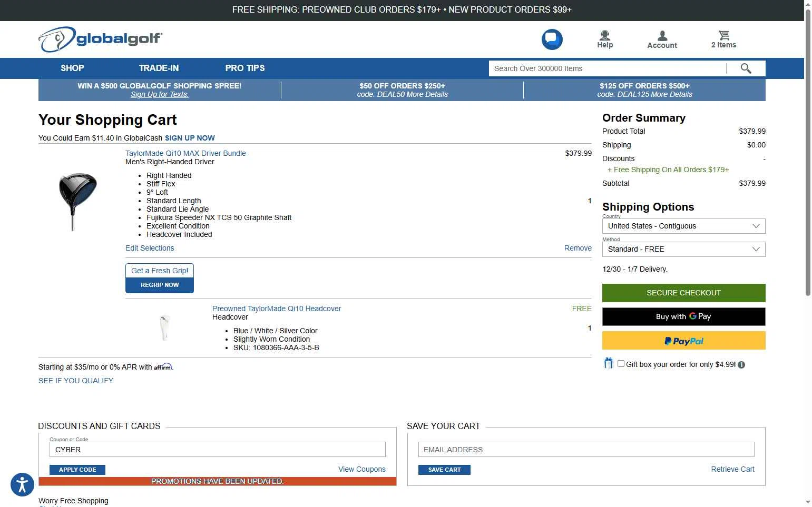Screen dimensions: 812x507
Task: Open the Help headset icon
Action: pos(605,39)
